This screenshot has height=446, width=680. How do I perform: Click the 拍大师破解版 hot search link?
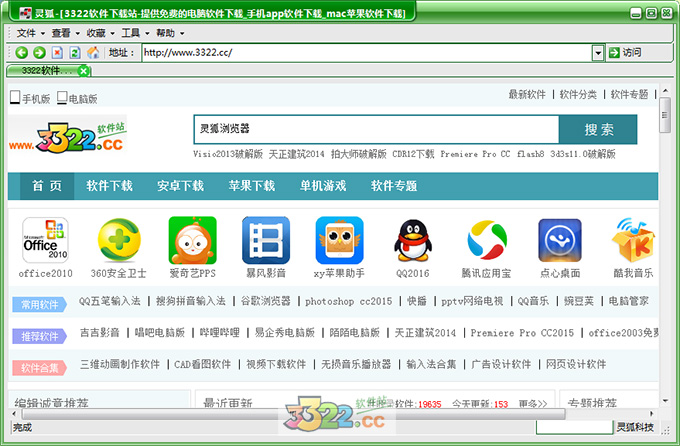click(358, 154)
